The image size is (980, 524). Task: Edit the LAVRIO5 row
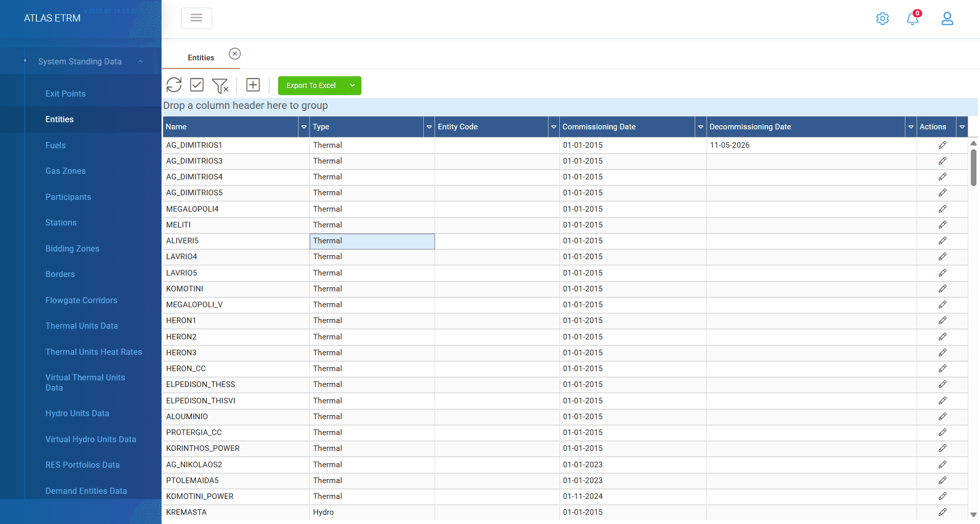943,273
